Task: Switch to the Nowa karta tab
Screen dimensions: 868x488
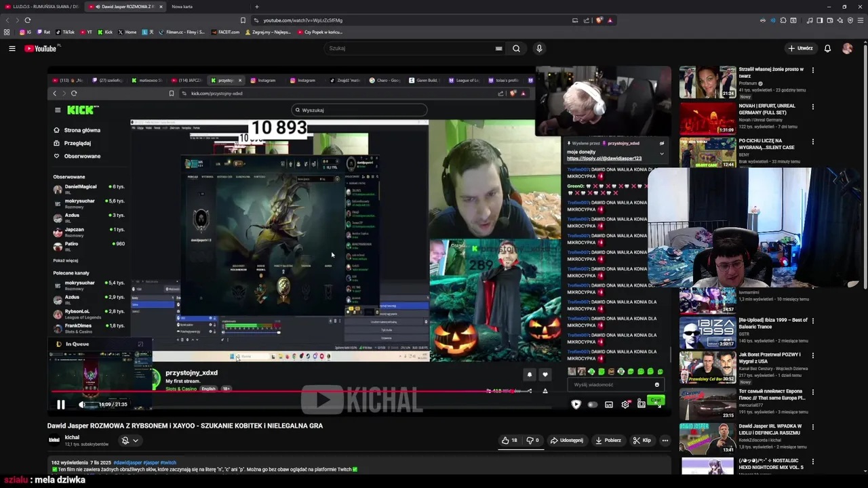Action: click(182, 7)
